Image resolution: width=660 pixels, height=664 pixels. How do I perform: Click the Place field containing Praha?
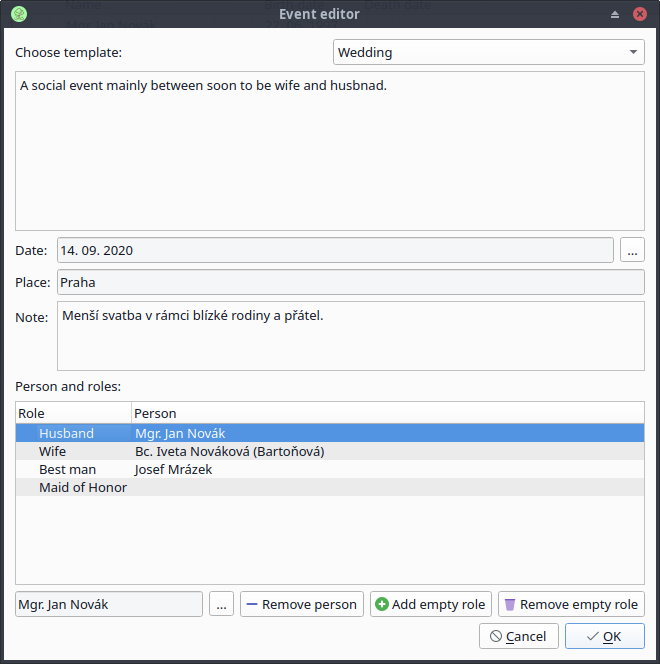coord(351,282)
